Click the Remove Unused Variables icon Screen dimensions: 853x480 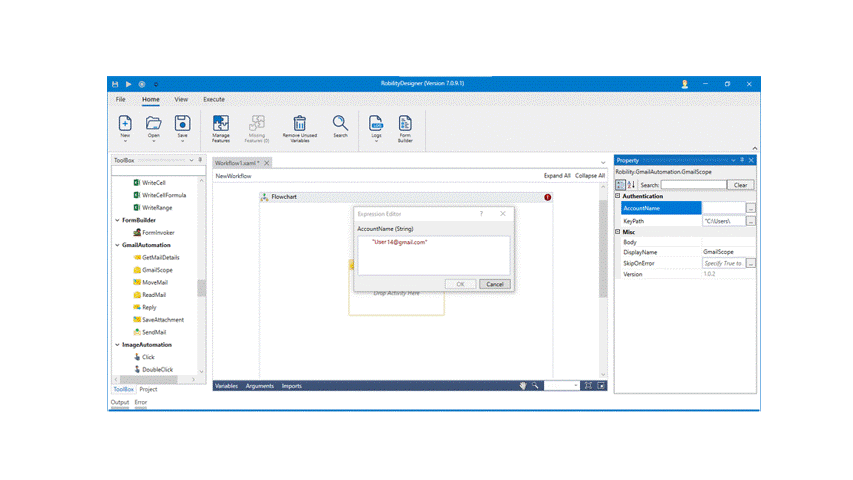pos(299,123)
